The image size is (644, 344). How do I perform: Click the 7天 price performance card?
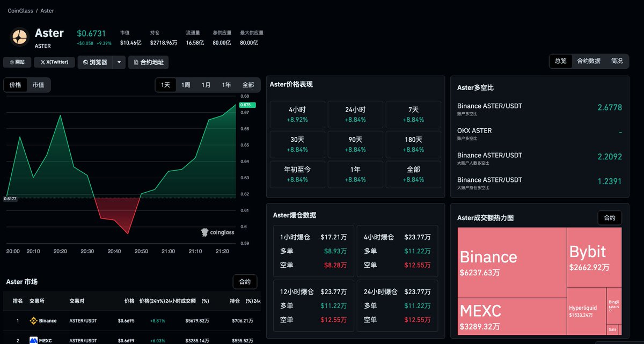tap(413, 114)
